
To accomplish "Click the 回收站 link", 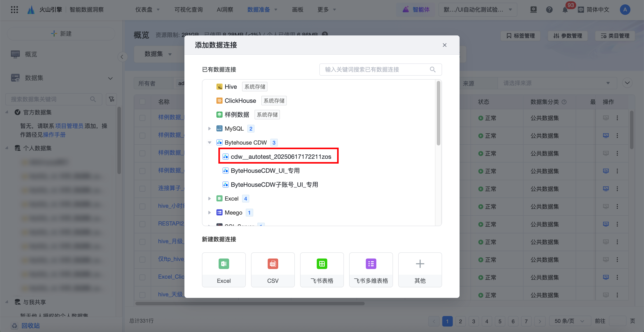I will (x=30, y=325).
